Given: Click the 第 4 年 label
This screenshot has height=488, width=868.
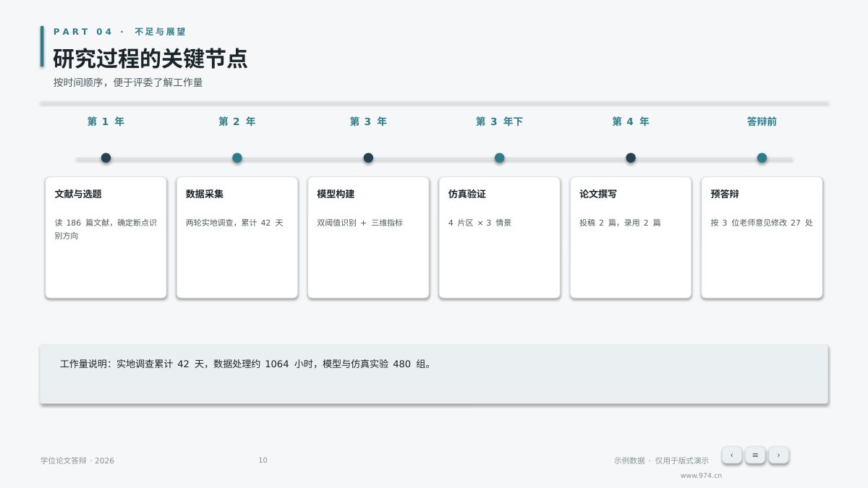Looking at the screenshot, I should coord(631,121).
